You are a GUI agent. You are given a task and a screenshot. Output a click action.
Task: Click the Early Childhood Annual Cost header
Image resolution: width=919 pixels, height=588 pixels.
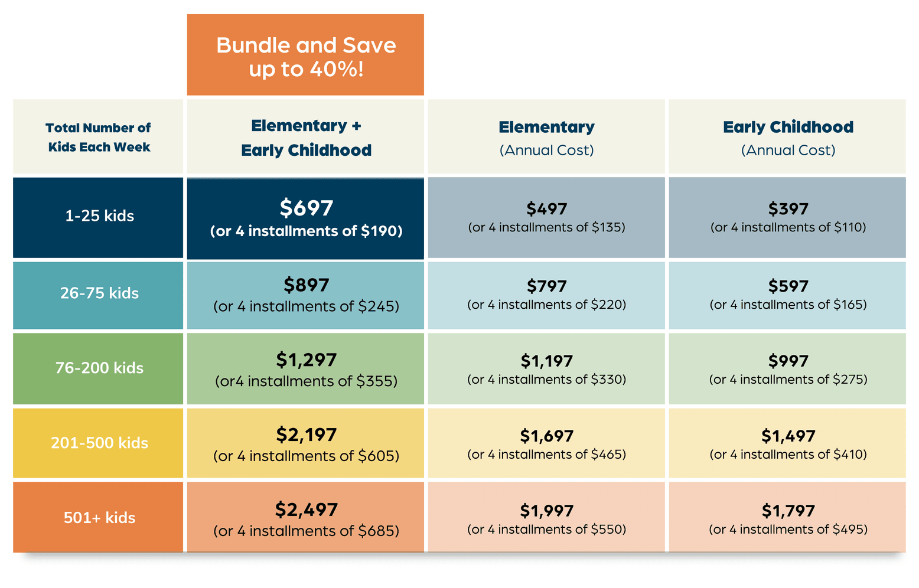pyautogui.click(x=787, y=138)
